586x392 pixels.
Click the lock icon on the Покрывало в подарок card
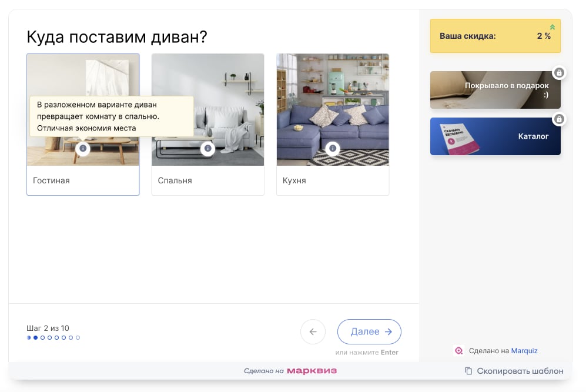(x=559, y=72)
